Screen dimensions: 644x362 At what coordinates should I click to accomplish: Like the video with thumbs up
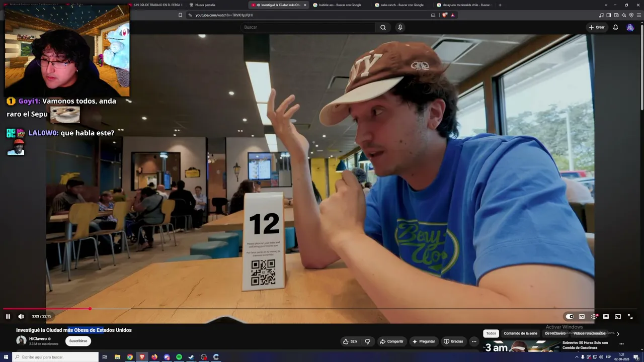point(350,341)
